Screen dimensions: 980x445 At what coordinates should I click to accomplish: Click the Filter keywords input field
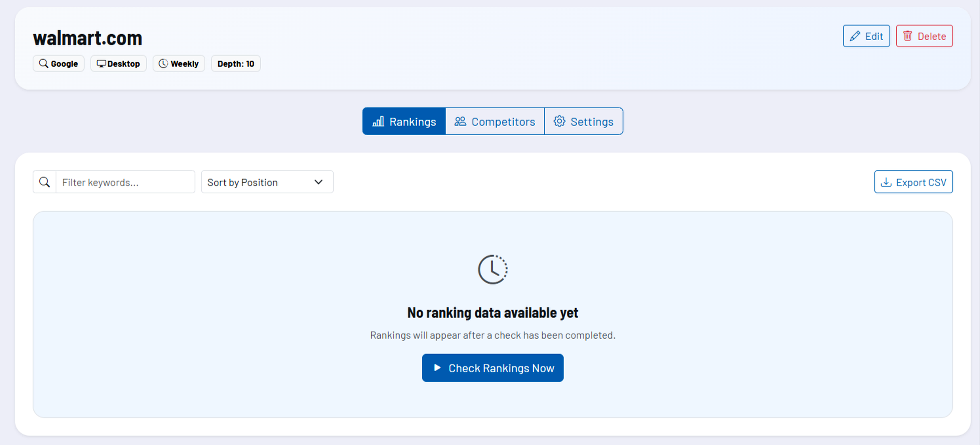tap(126, 182)
